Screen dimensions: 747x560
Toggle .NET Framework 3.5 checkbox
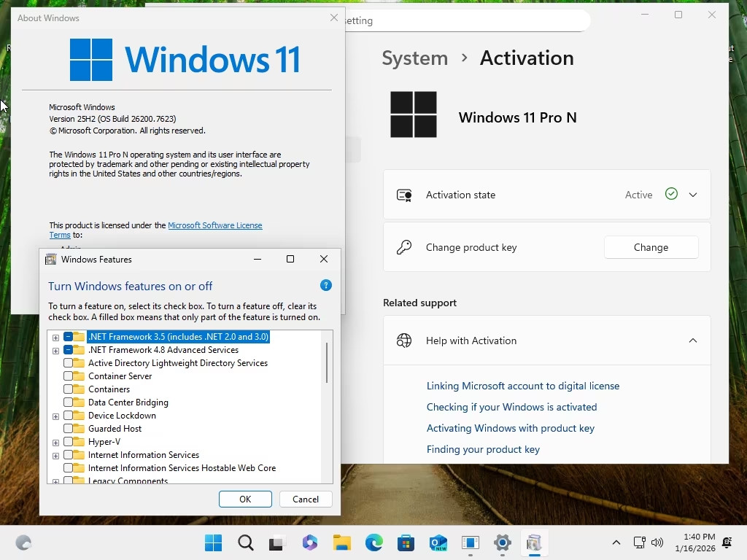pyautogui.click(x=68, y=337)
